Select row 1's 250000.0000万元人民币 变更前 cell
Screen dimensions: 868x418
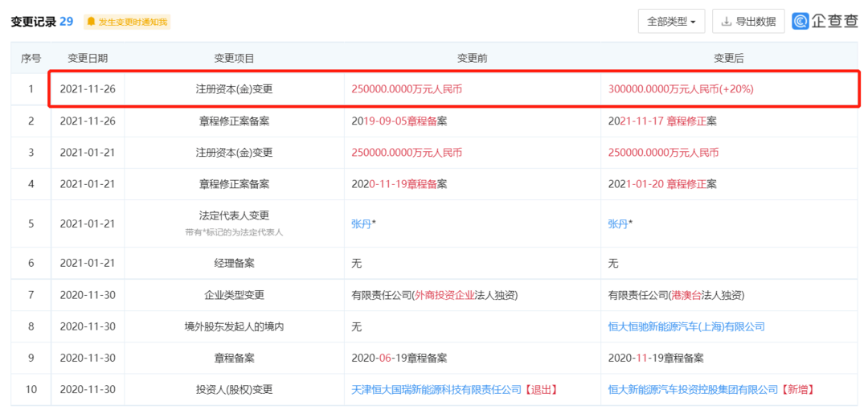[x=407, y=88]
